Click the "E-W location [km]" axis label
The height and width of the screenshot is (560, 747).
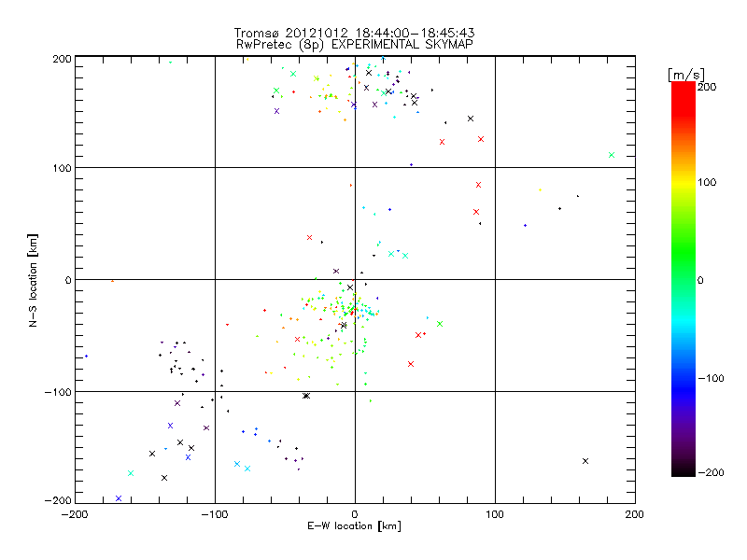[x=354, y=526]
